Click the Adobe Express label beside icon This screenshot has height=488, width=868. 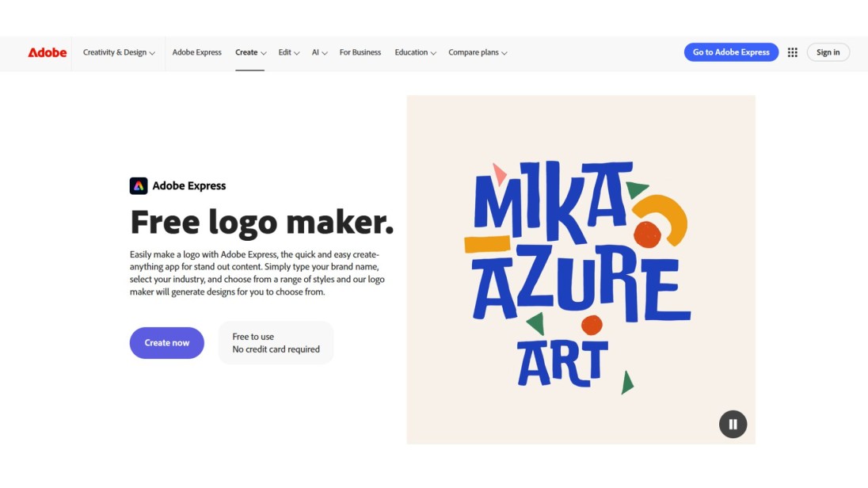tap(188, 185)
